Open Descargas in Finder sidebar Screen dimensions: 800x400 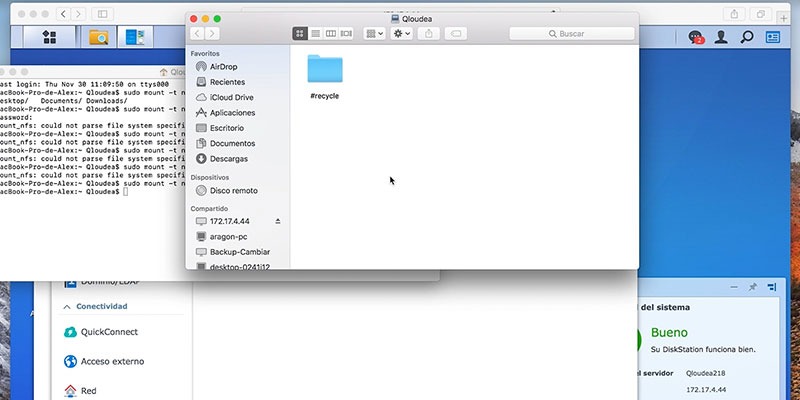pyautogui.click(x=229, y=159)
